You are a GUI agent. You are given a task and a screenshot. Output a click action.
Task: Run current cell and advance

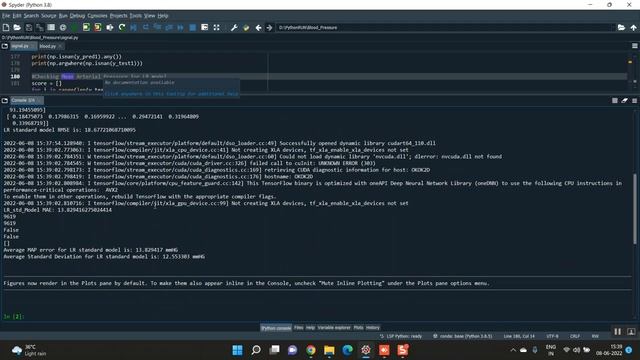(98, 27)
